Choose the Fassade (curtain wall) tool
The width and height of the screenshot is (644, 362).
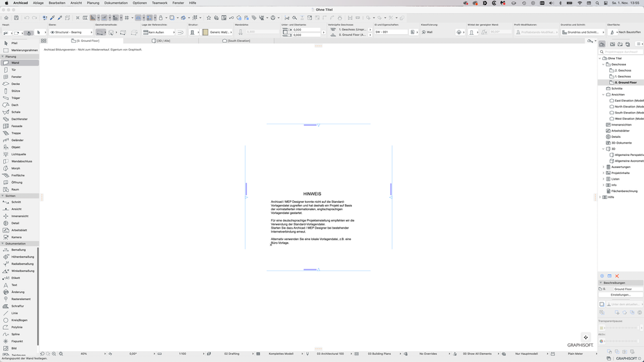click(x=19, y=126)
